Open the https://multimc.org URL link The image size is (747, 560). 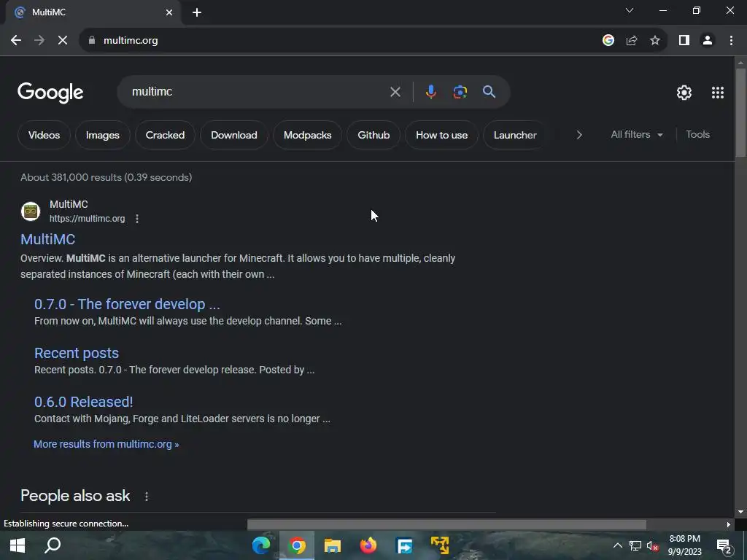(88, 219)
